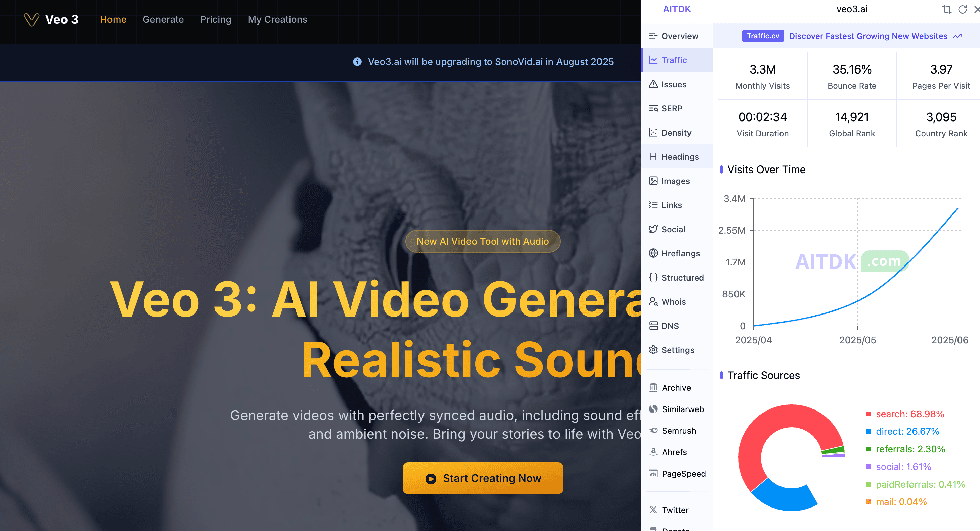The height and width of the screenshot is (531, 980).
Task: Open the Similarweb icon
Action: [653, 409]
